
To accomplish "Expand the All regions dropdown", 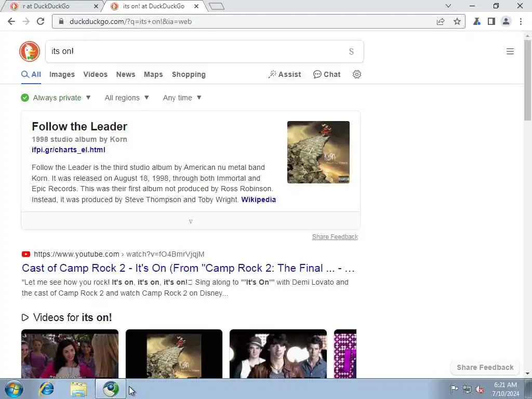I will click(127, 98).
